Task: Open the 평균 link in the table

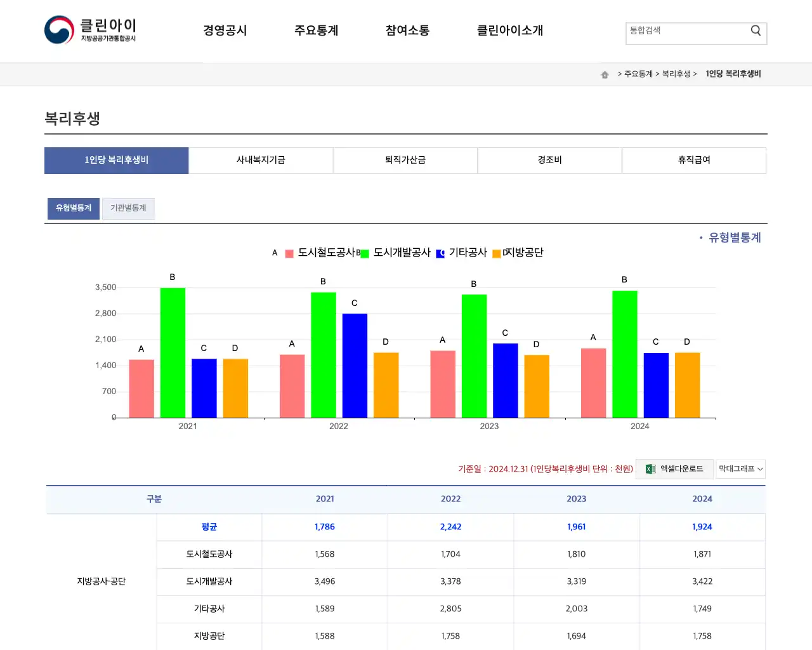Action: (209, 527)
